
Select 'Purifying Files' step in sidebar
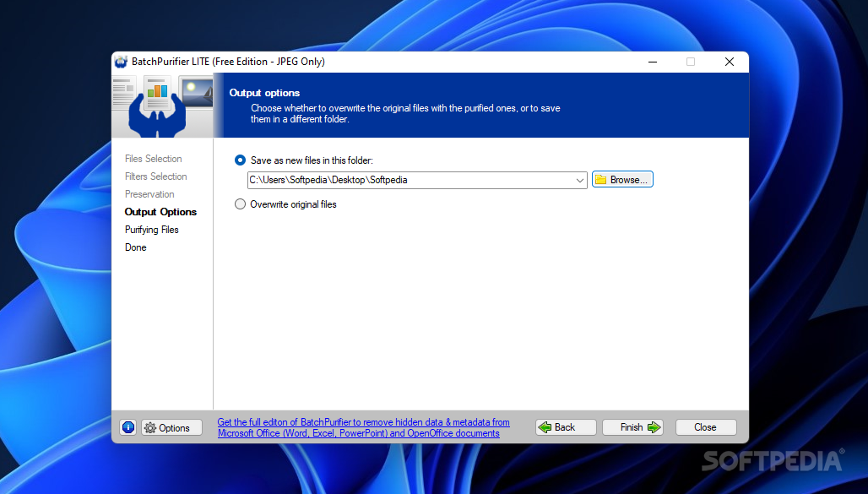click(x=152, y=230)
